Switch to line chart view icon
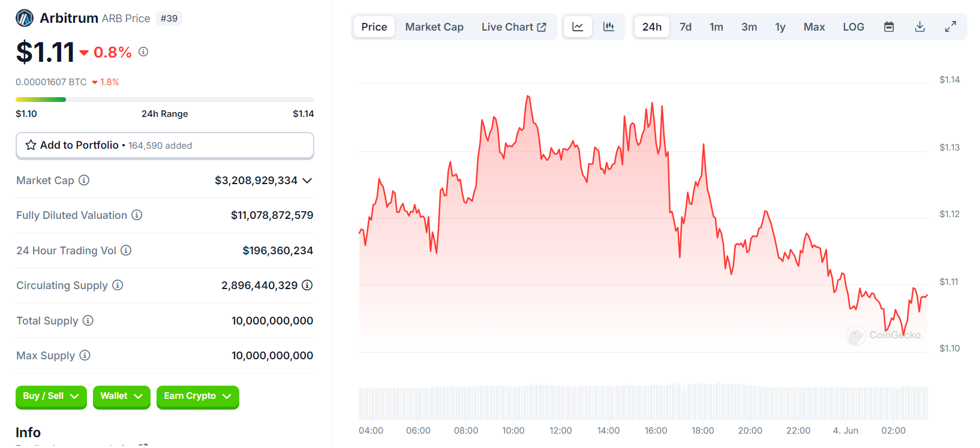This screenshot has height=448, width=980. [x=578, y=27]
